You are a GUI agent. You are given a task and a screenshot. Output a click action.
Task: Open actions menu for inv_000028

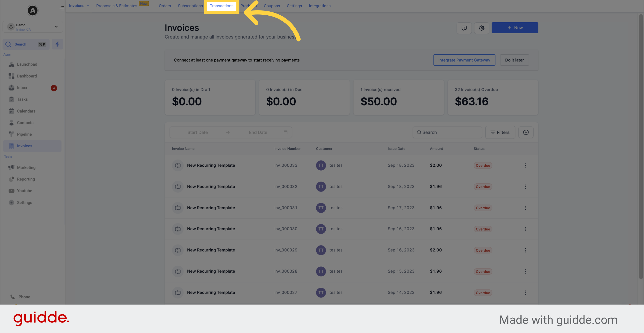coord(525,271)
